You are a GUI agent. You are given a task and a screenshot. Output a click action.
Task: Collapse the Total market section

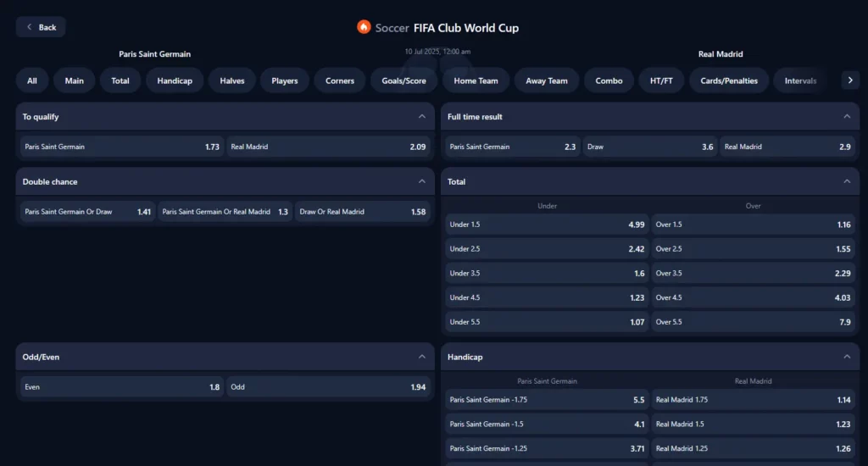[x=846, y=181]
